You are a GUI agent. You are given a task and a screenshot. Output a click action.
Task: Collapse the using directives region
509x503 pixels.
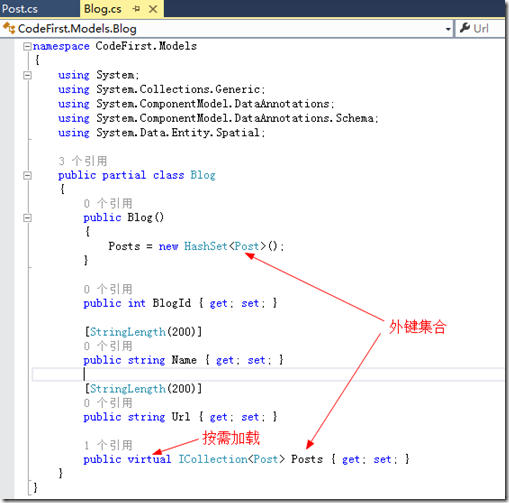coord(27,75)
